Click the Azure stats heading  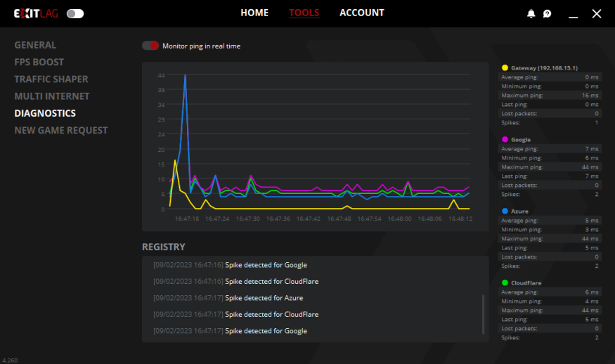(519, 212)
